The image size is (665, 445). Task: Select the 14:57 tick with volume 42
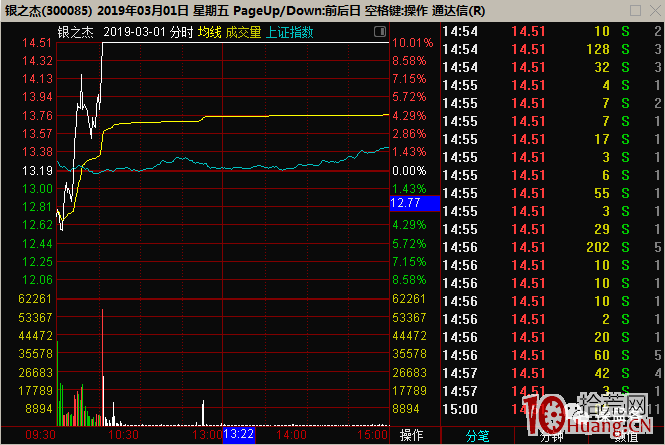(551, 373)
